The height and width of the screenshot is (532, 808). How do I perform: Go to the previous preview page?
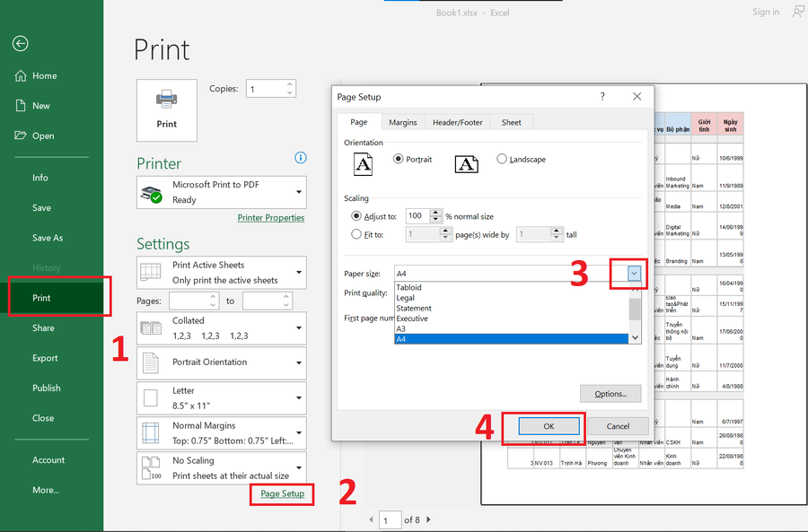(371, 519)
